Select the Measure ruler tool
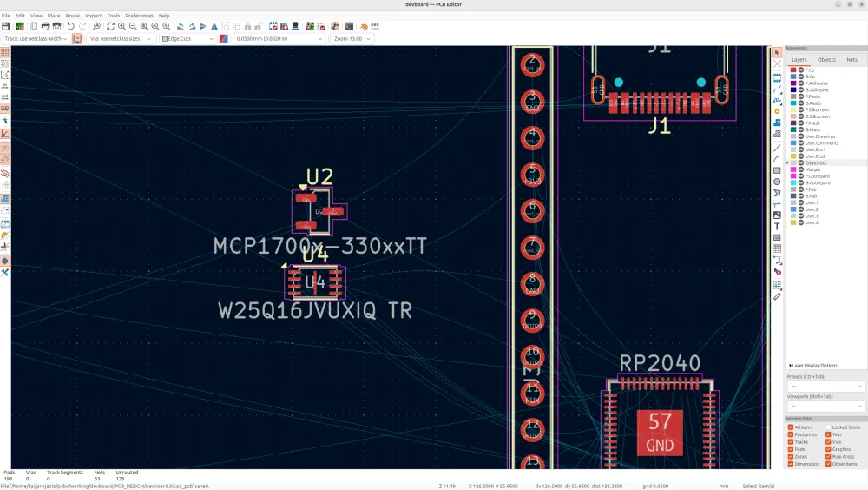 coord(777,296)
